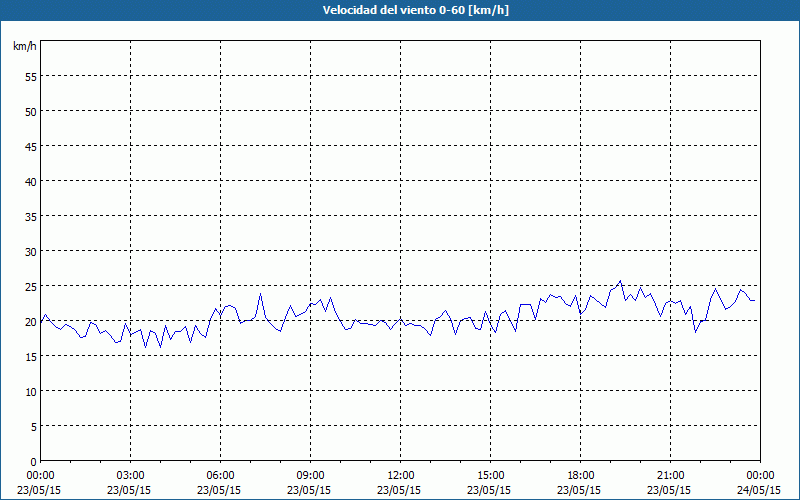This screenshot has width=800, height=500.
Task: Click the km/h axis unit label
Action: coord(24,46)
